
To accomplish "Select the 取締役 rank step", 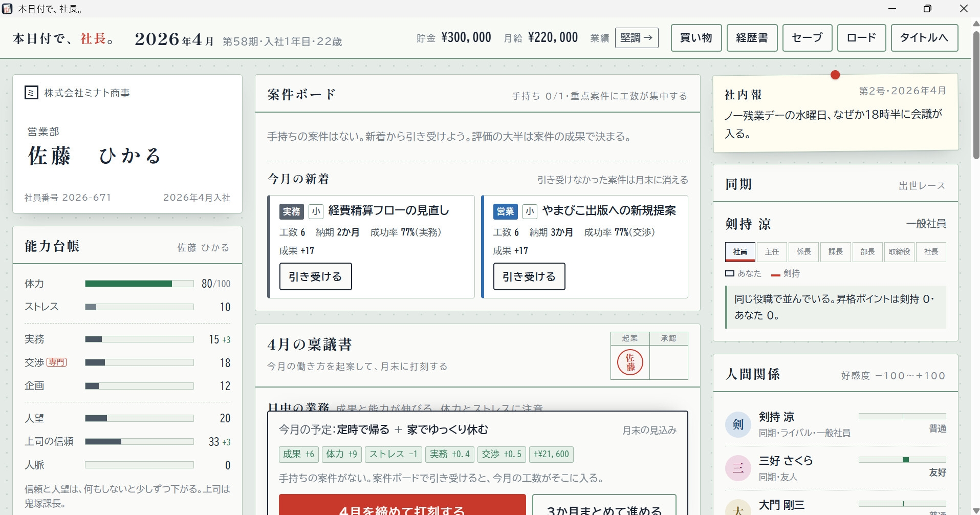I will pyautogui.click(x=899, y=252).
